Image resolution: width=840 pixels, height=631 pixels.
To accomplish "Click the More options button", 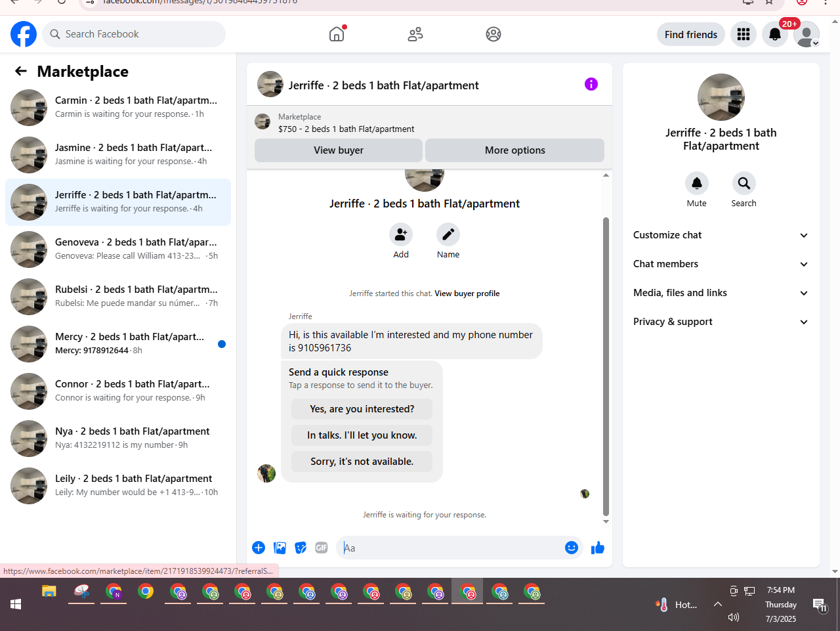I will [x=515, y=150].
